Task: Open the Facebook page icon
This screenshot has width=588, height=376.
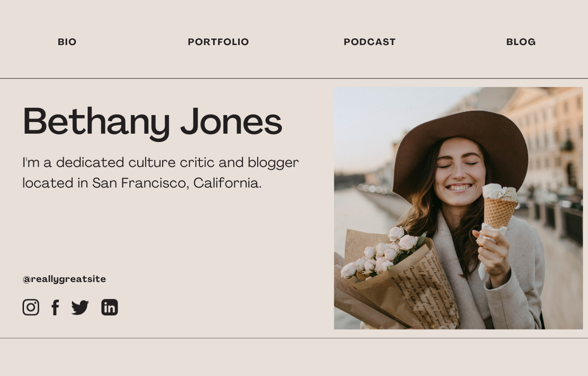Action: coord(55,307)
